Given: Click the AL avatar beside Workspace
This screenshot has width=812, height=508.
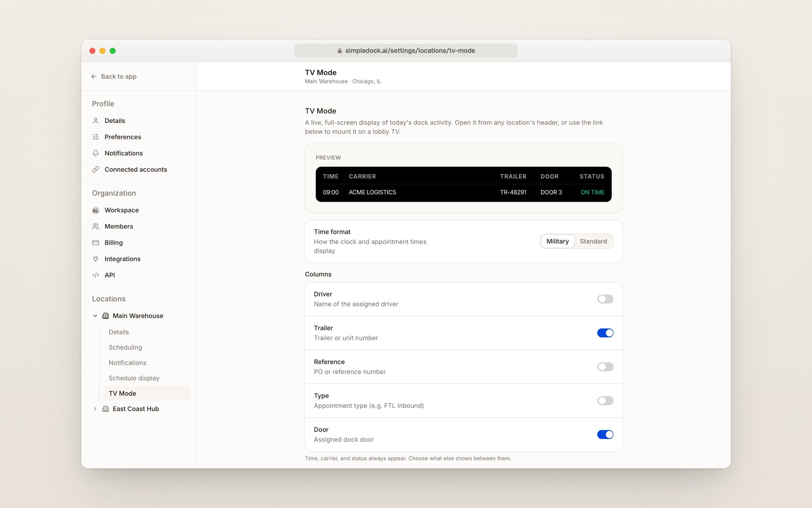Looking at the screenshot, I should [x=96, y=210].
